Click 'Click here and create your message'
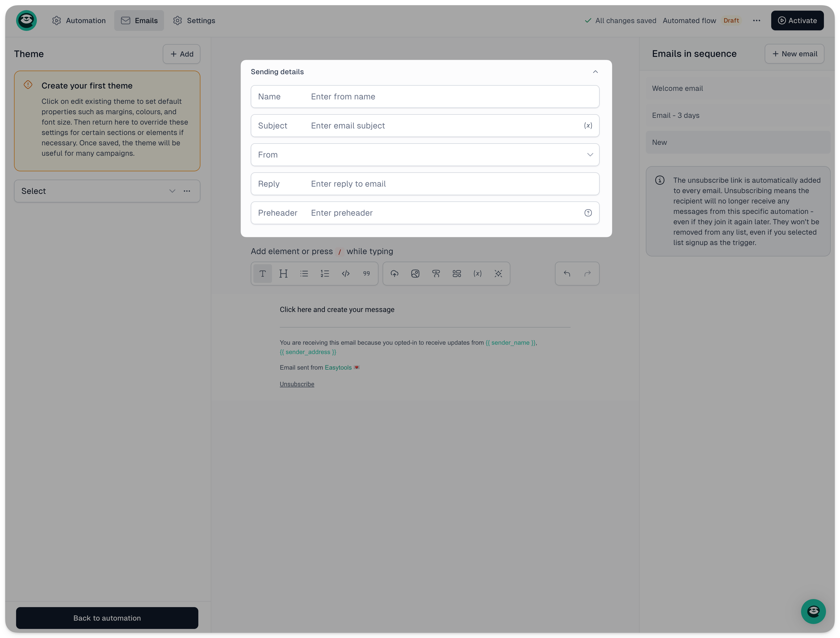 (337, 309)
